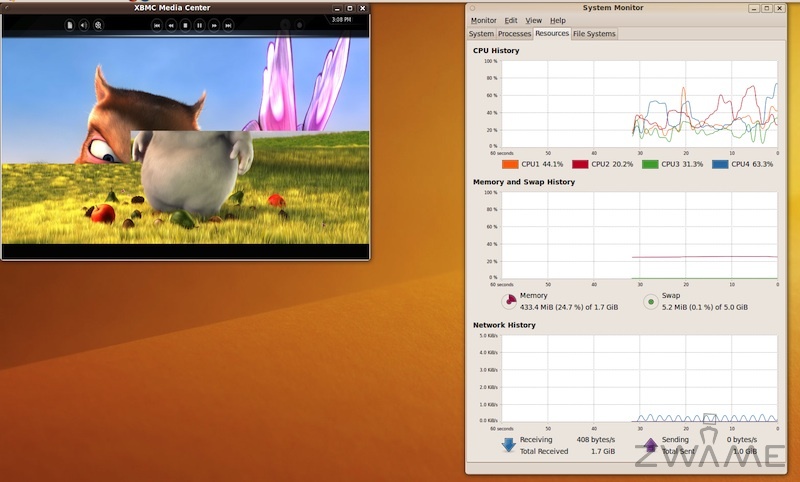Viewport: 800px width, 482px height.
Task: Rewind the video in XBMC
Action: pyautogui.click(x=171, y=25)
